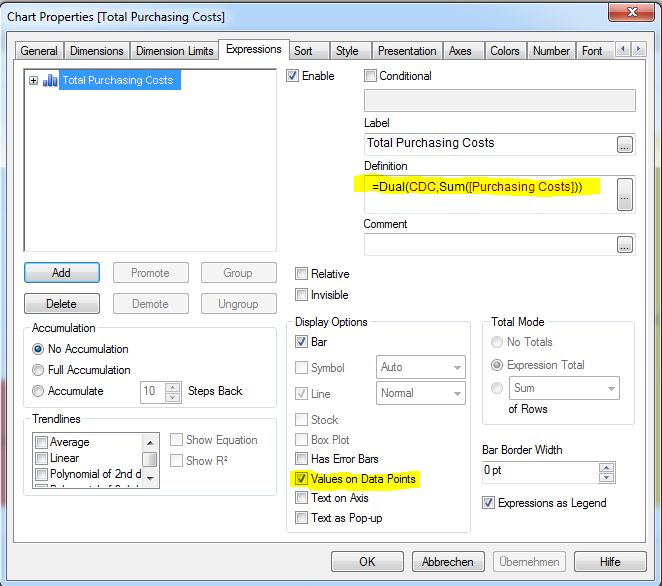662x586 pixels.
Task: Expand the Total Purchasing Costs expression node
Action: 33,80
